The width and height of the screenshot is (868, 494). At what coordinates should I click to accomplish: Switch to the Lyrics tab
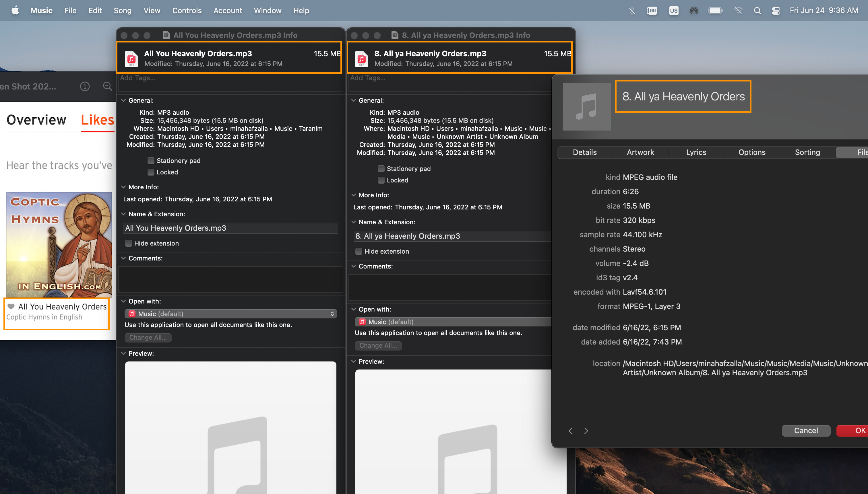tap(696, 152)
